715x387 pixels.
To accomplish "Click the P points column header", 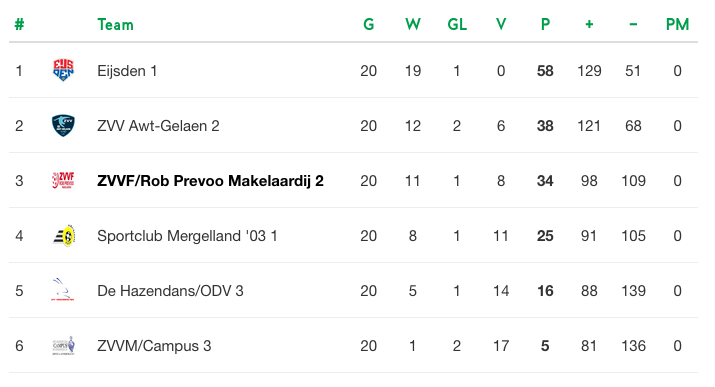I will point(545,25).
